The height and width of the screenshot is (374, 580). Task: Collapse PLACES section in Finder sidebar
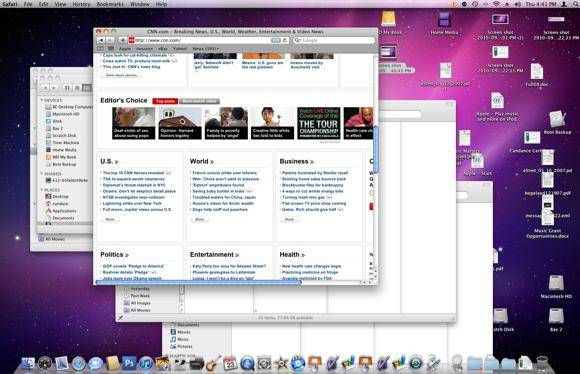[42, 190]
